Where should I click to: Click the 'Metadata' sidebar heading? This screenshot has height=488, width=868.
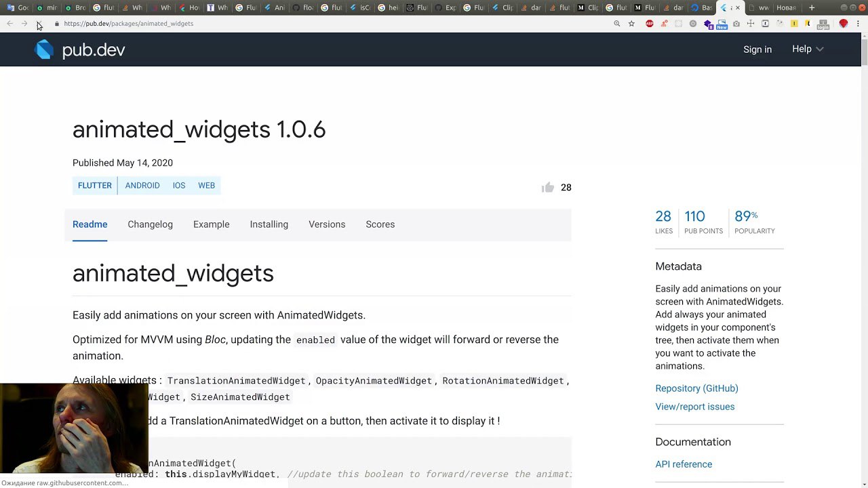pos(678,266)
